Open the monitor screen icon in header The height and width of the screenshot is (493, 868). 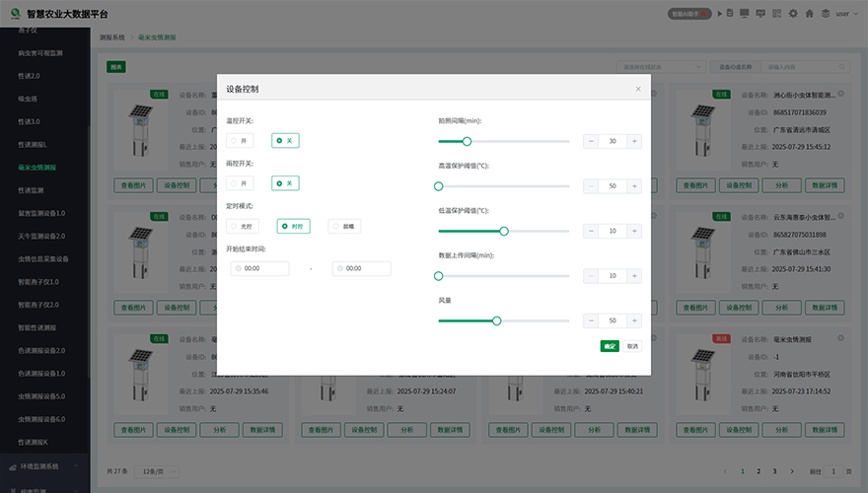744,14
